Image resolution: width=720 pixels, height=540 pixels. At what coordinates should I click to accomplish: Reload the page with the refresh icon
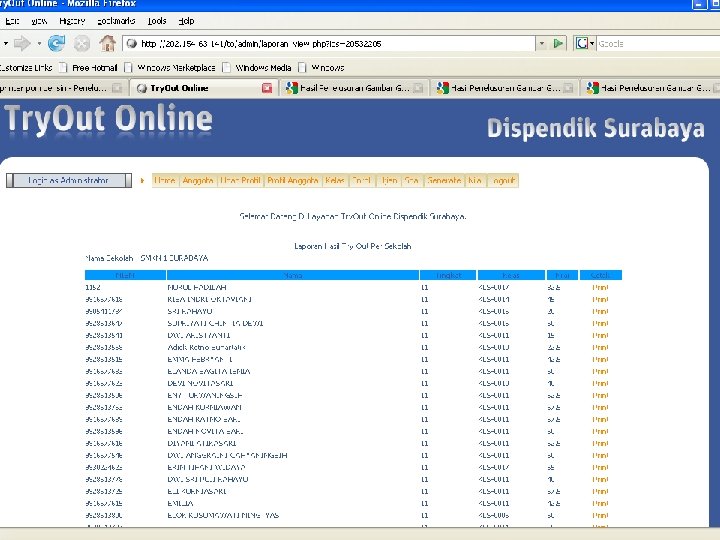pos(56,44)
